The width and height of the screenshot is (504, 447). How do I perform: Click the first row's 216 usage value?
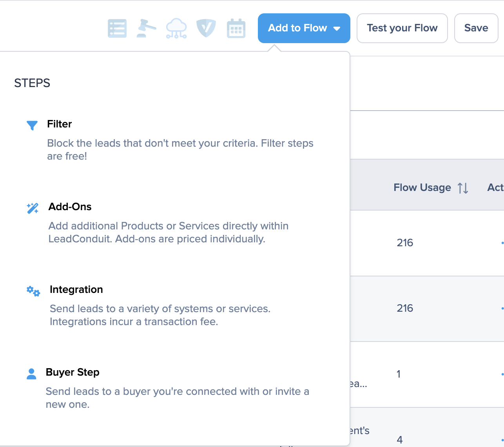pos(405,243)
